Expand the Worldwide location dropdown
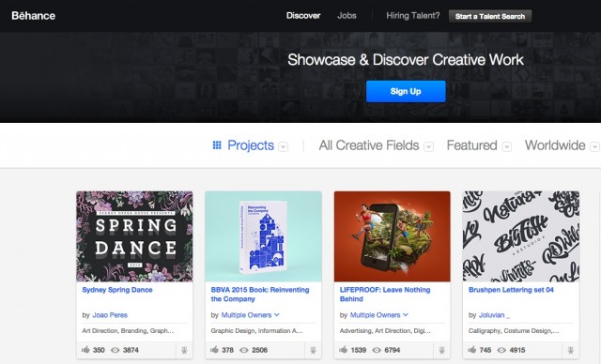This screenshot has height=364, width=601. click(594, 146)
